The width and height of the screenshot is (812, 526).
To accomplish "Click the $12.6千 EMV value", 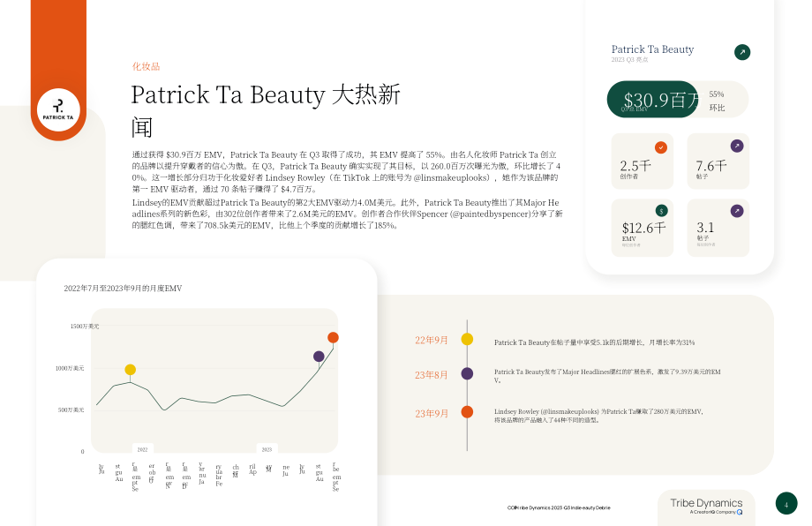I will click(643, 228).
